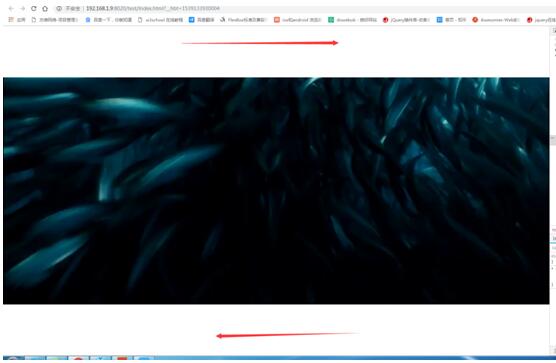This screenshot has height=363, width=556.
Task: Open the blue translate bookmark
Action: 201,20
